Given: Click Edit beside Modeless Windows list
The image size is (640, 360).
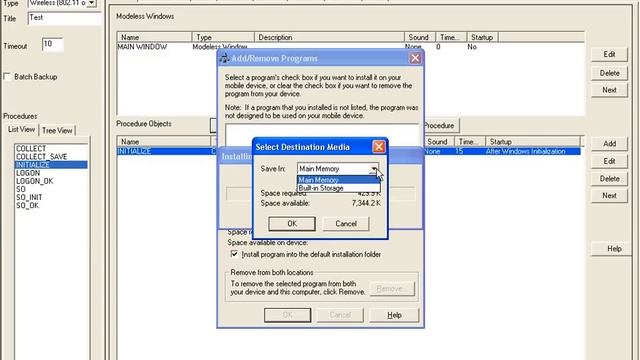Looking at the screenshot, I should [x=609, y=54].
